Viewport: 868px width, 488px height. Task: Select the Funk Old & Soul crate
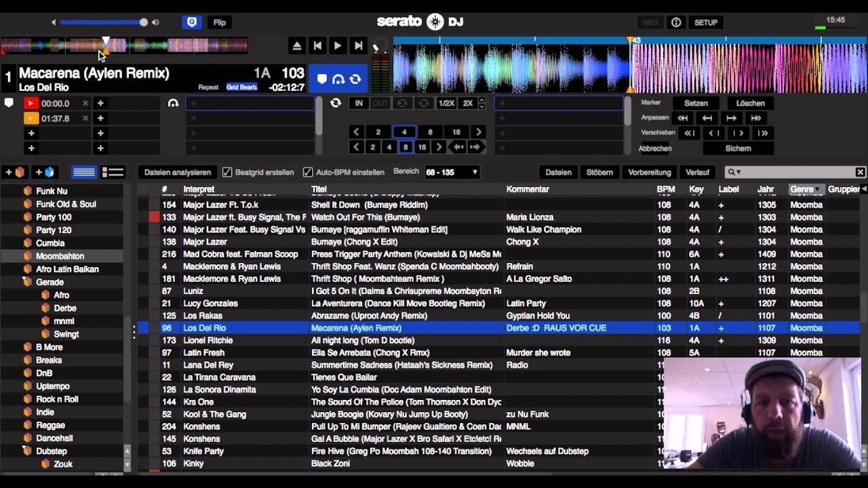click(62, 204)
